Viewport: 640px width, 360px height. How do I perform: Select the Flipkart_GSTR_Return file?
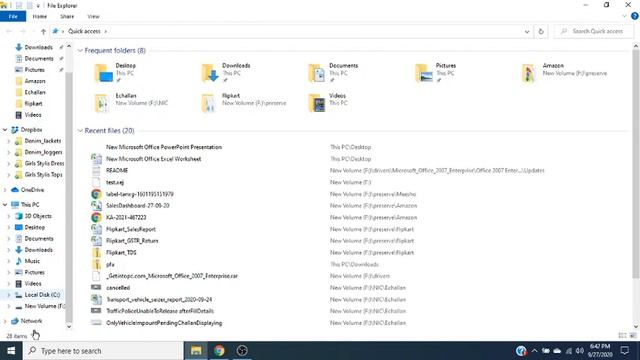tap(132, 241)
